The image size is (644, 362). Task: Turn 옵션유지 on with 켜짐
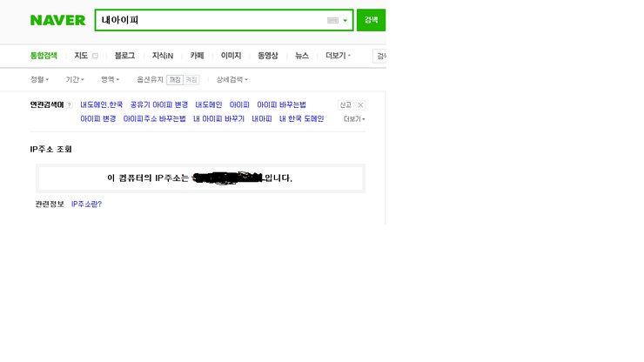(x=191, y=80)
